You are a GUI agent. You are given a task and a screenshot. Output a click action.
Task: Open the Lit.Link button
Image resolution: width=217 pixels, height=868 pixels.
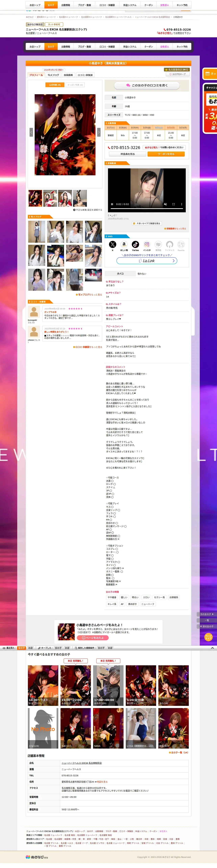(x=147, y=260)
